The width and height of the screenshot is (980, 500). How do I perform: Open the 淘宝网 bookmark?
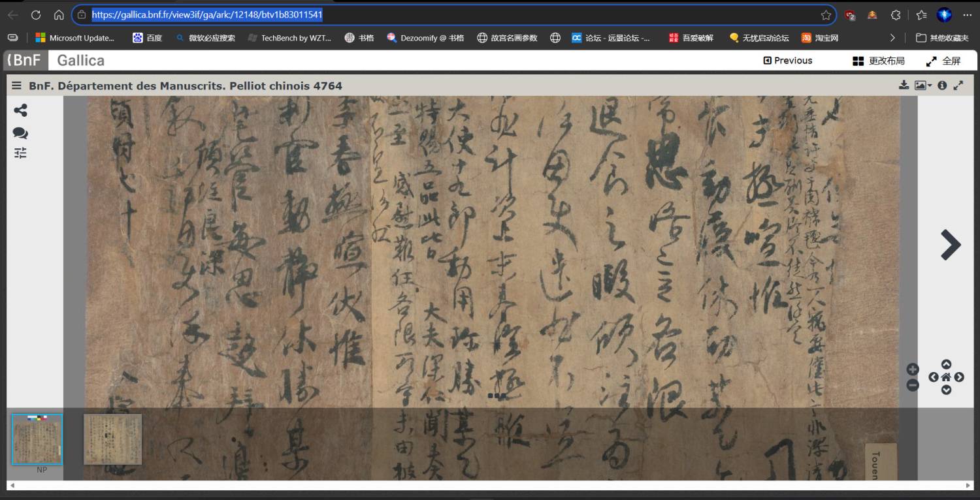point(820,38)
